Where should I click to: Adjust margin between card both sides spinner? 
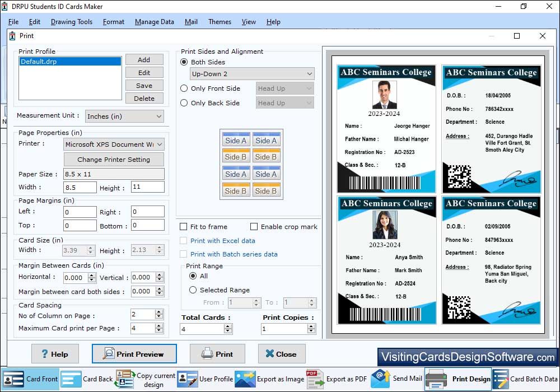pyautogui.click(x=160, y=291)
